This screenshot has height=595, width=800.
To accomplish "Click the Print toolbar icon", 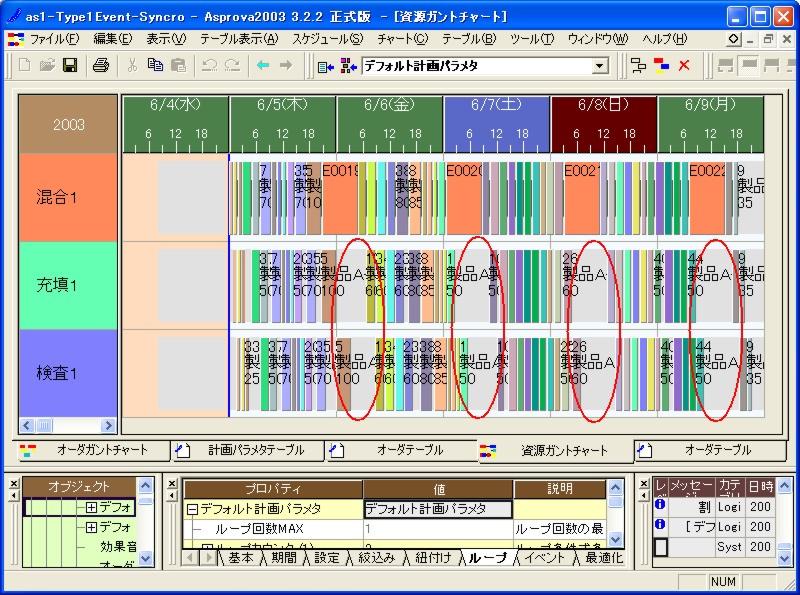I will coord(101,65).
